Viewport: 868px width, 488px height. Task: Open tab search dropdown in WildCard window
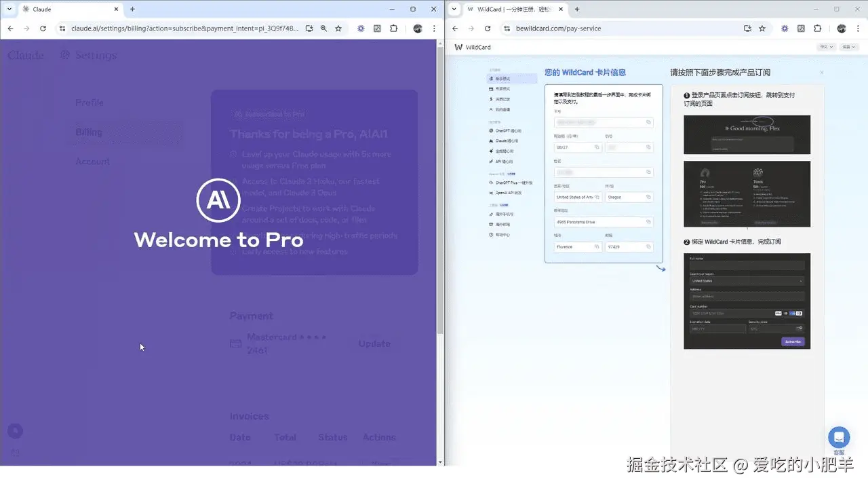[x=454, y=9]
